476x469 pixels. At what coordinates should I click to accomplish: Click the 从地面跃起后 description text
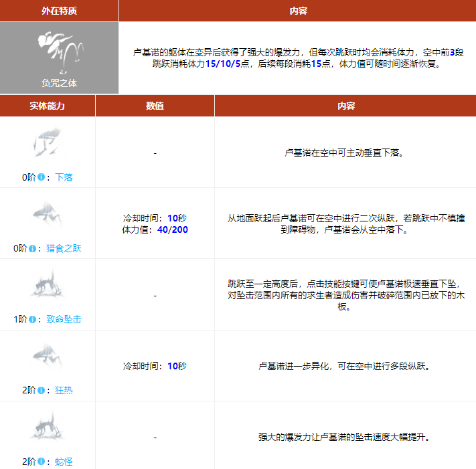click(x=345, y=224)
